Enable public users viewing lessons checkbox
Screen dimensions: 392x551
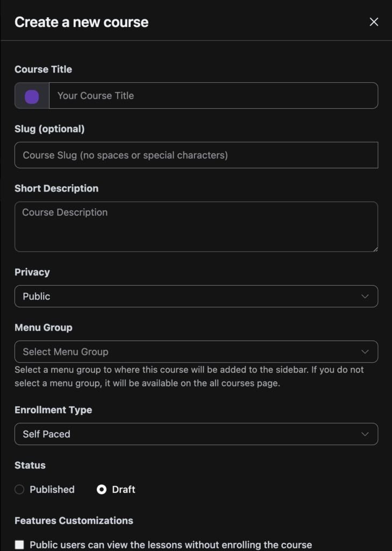19,545
